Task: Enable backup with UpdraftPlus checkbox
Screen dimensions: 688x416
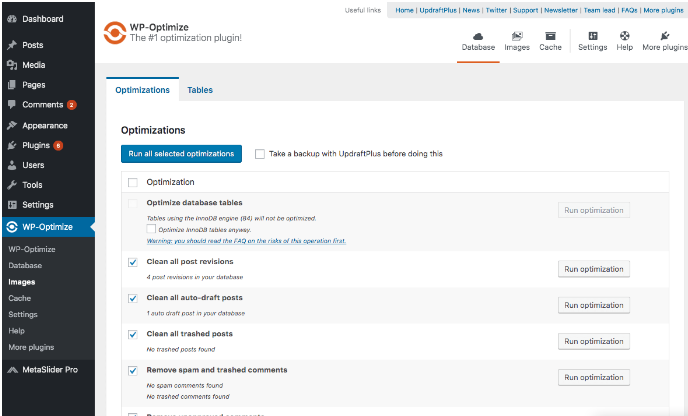Action: point(260,154)
